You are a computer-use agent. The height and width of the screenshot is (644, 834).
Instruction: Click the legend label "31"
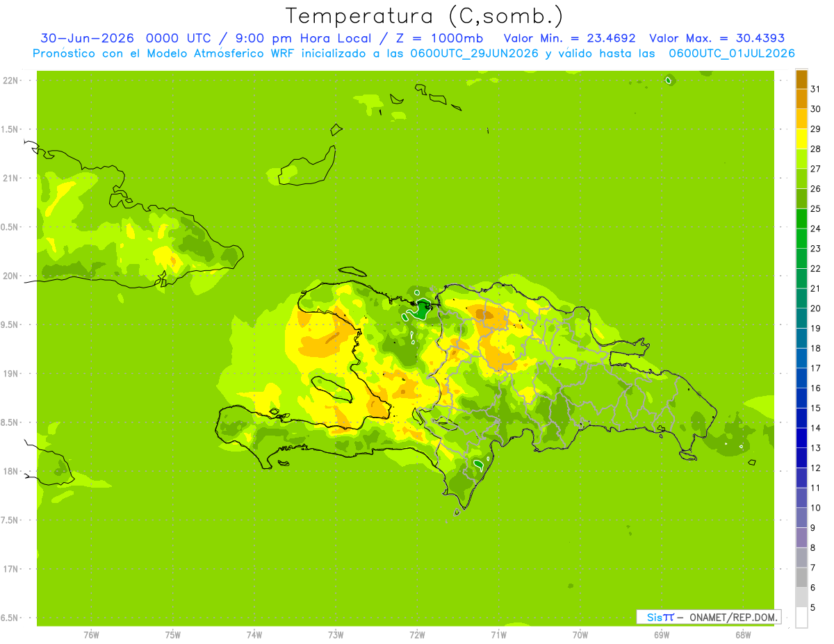click(815, 89)
